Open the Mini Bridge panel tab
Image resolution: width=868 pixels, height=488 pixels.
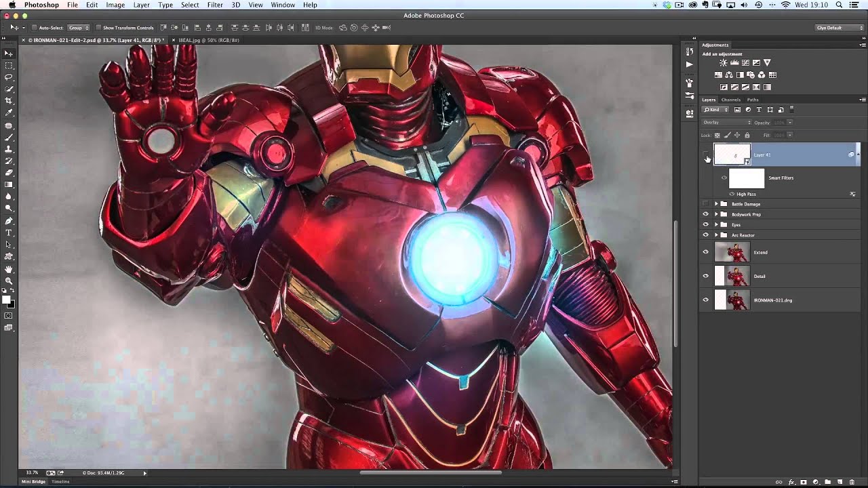(x=33, y=481)
